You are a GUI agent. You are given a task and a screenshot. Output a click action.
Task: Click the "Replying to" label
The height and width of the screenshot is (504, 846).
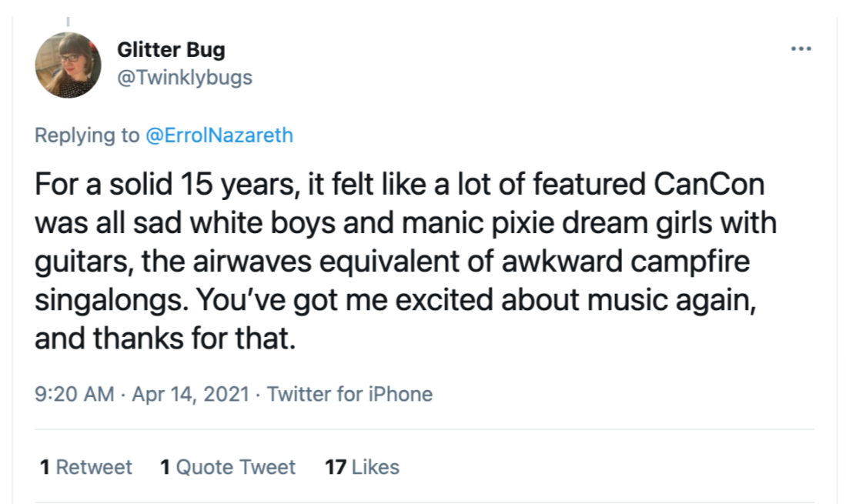pos(87,136)
